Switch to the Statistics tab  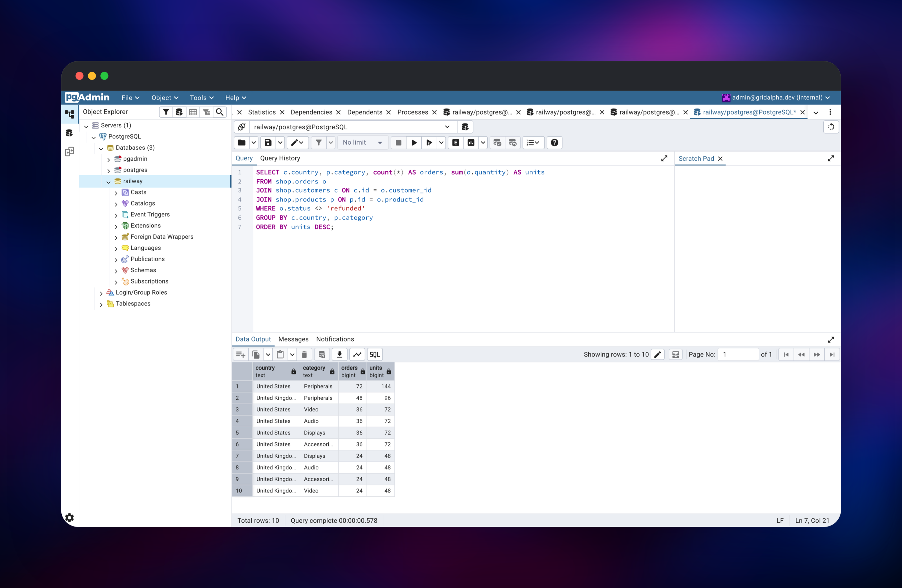tap(262, 112)
